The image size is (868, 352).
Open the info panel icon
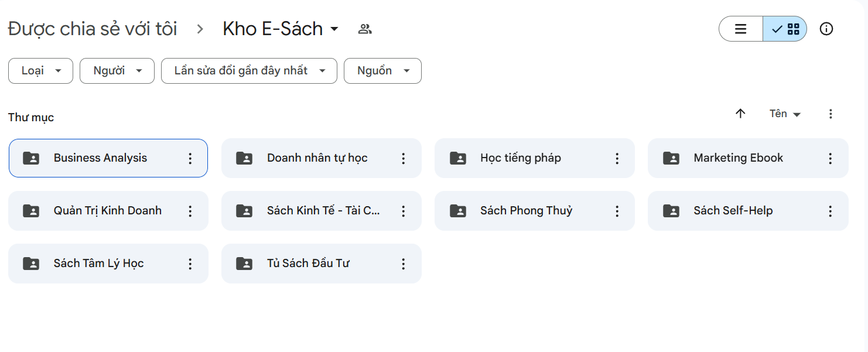point(826,29)
